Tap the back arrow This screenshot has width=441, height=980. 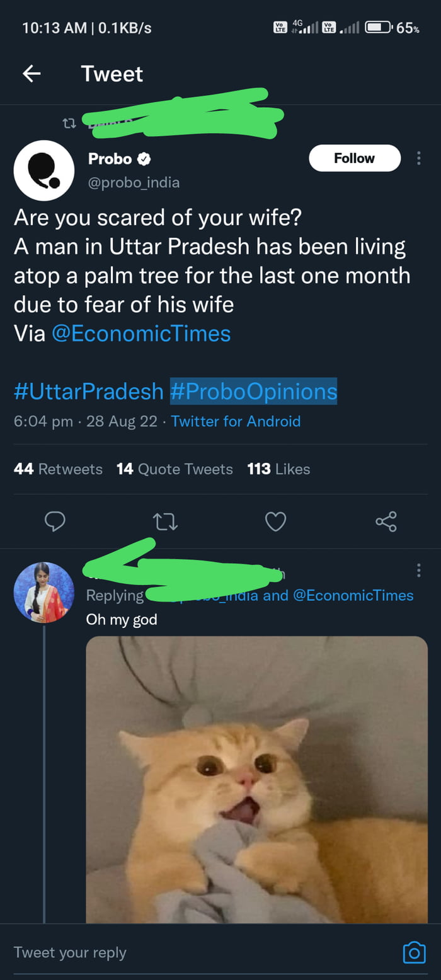click(x=31, y=74)
